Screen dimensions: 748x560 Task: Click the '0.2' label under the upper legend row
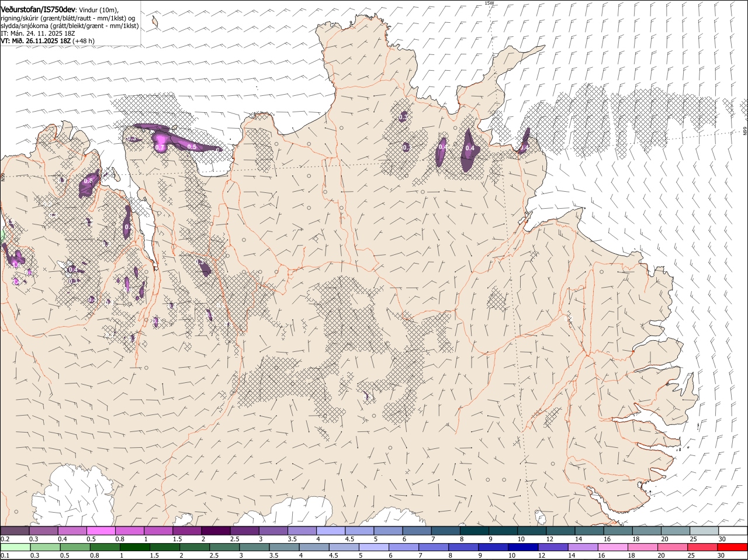point(5,539)
